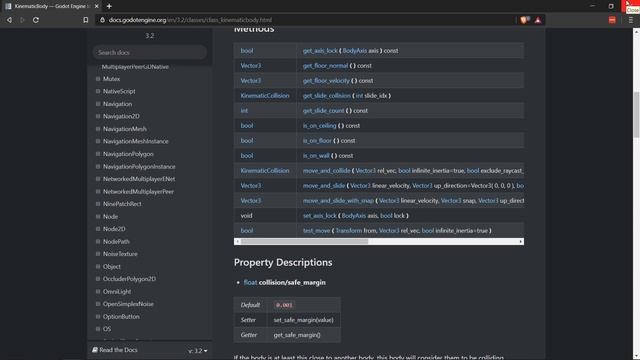Expand the Node sidebar entry
Image resolution: width=640 pixels, height=360 pixels.
pos(98,216)
